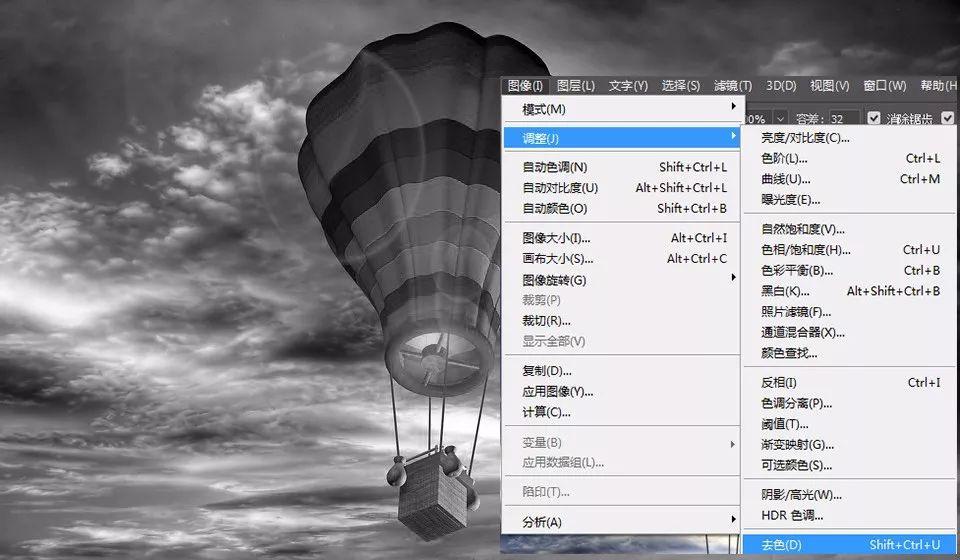This screenshot has width=960, height=560.
Task: Select 照片滤镜(F) adjustment
Action: click(x=850, y=312)
